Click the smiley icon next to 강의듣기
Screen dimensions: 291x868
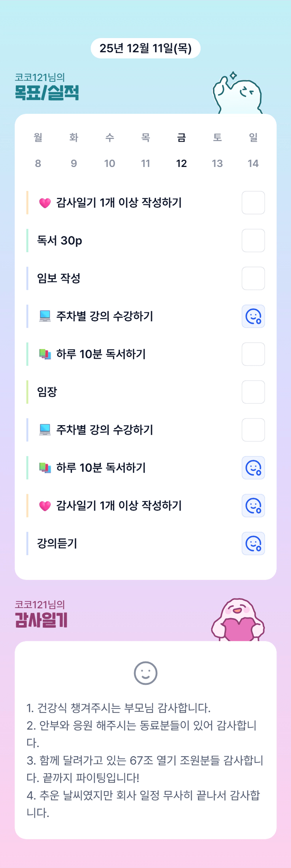(253, 543)
